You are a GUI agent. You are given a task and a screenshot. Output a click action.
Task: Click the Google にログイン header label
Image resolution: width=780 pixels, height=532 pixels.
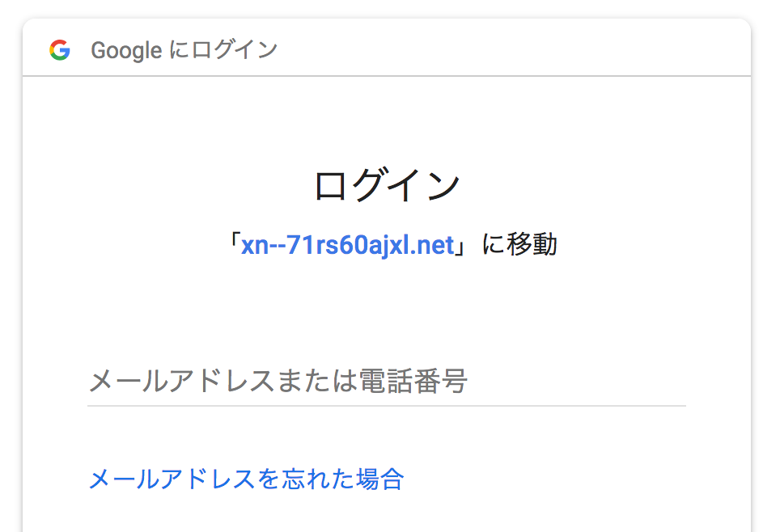pyautogui.click(x=184, y=49)
